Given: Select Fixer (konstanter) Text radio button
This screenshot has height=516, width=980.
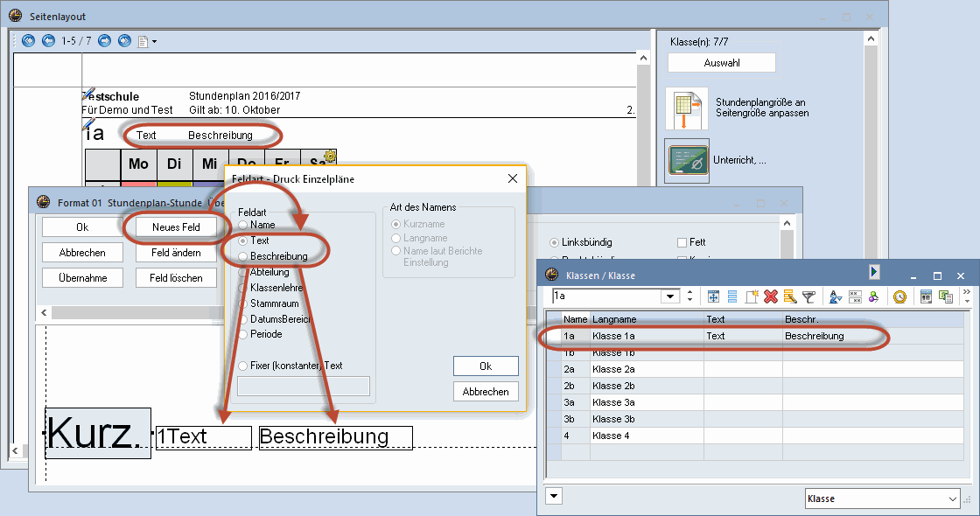Looking at the screenshot, I should 243,366.
